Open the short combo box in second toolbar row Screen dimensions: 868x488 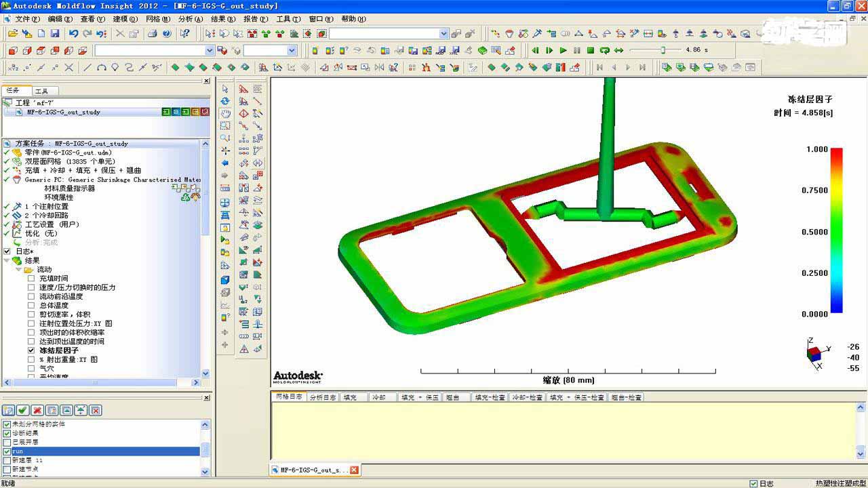click(292, 50)
